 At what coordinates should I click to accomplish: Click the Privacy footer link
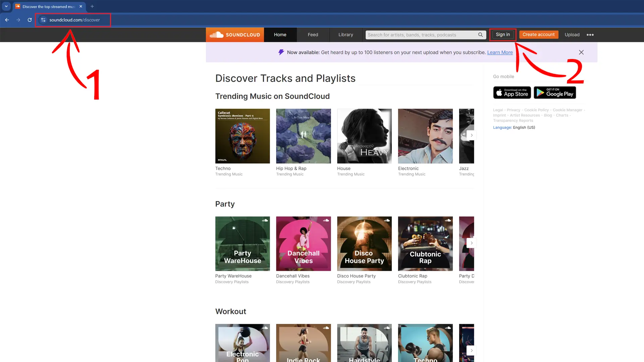pyautogui.click(x=514, y=110)
